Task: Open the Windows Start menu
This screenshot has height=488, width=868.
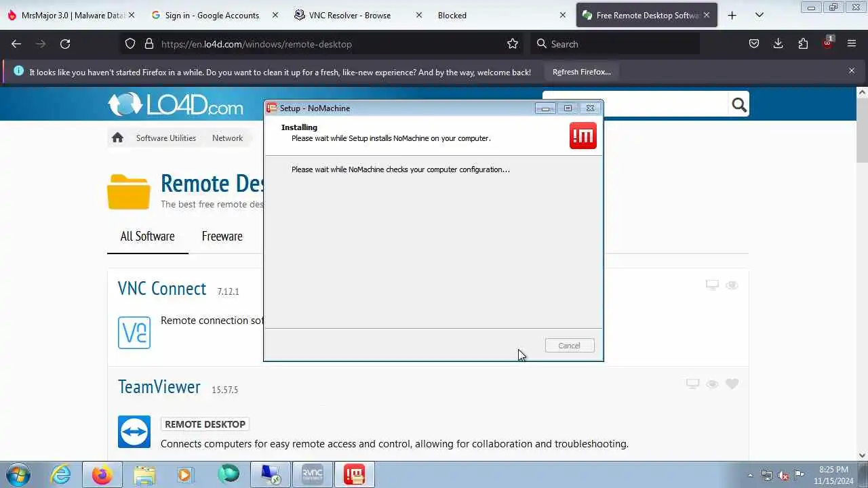Action: [18, 474]
